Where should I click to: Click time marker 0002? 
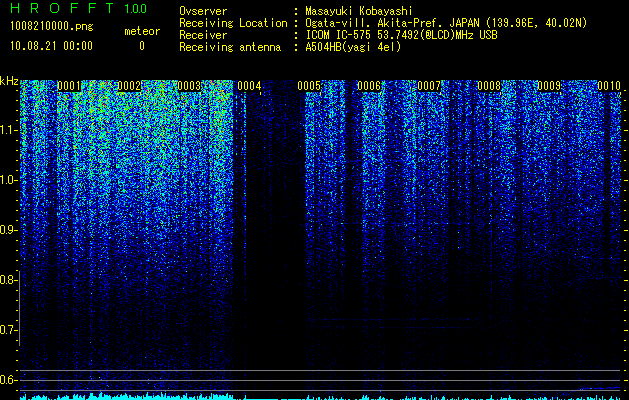tap(129, 86)
